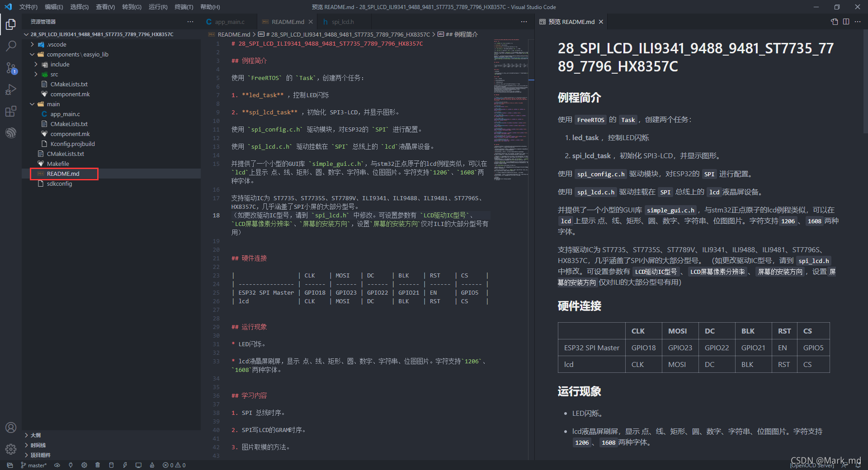Viewport: 868px width, 470px height.
Task: Switch to the app_main.c tab
Action: coord(229,22)
